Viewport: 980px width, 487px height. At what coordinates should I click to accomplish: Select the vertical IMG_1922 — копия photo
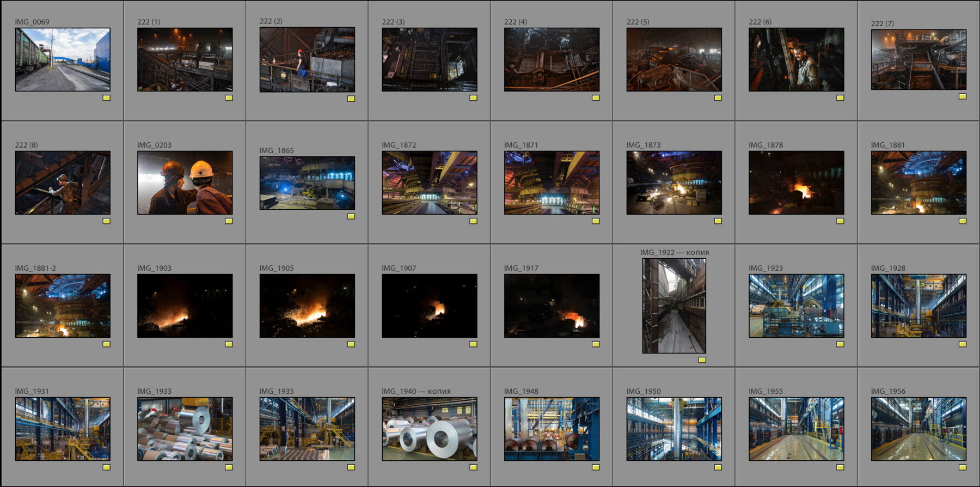[x=674, y=306]
